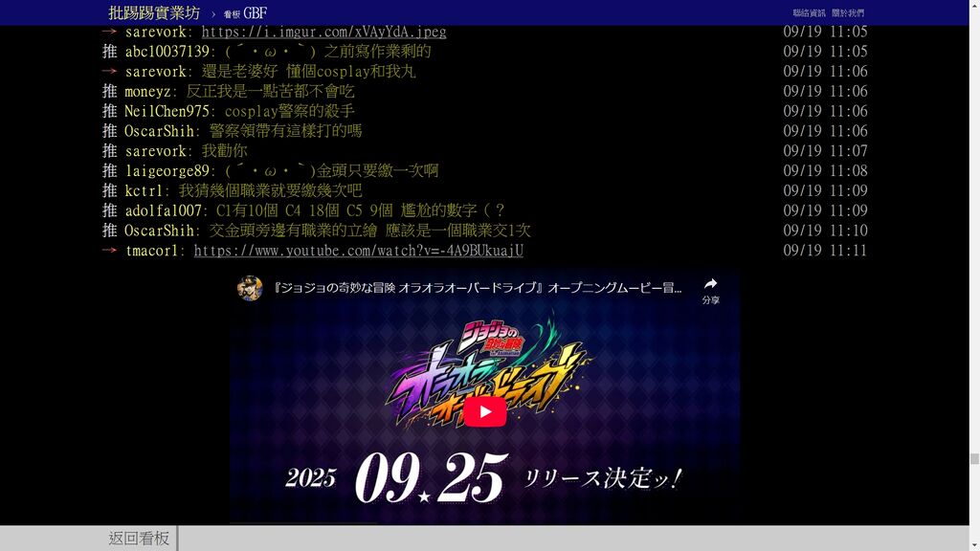Screen dimensions: 980x551
Task: Click the scrollbar down arrow
Action: tap(974, 544)
